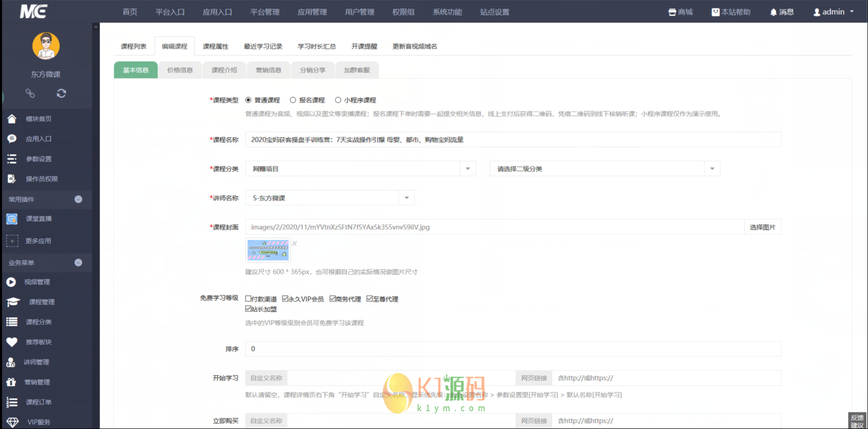Open 分销分享 sub-tab
The image size is (868, 429).
coord(312,70)
